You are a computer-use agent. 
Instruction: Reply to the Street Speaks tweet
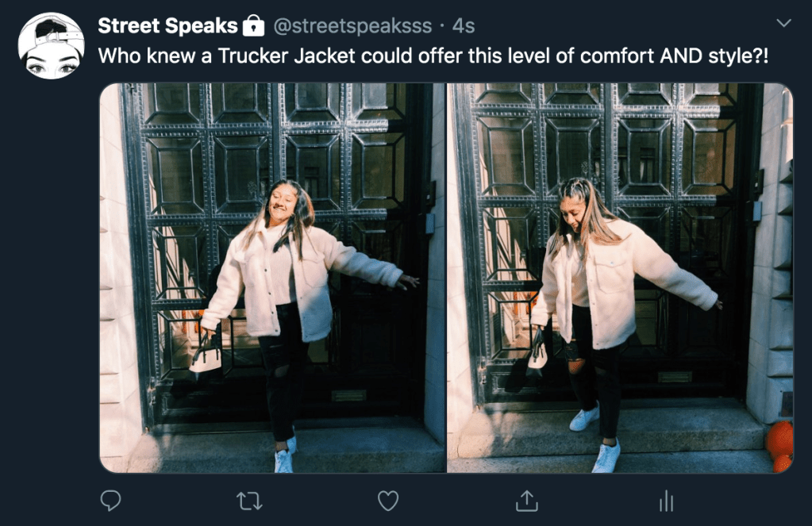coord(110,500)
